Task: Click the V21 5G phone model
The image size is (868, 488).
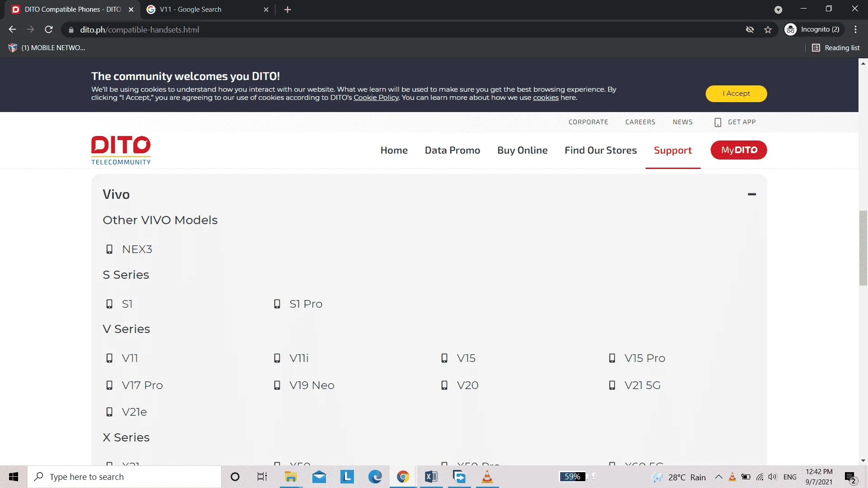Action: point(642,385)
